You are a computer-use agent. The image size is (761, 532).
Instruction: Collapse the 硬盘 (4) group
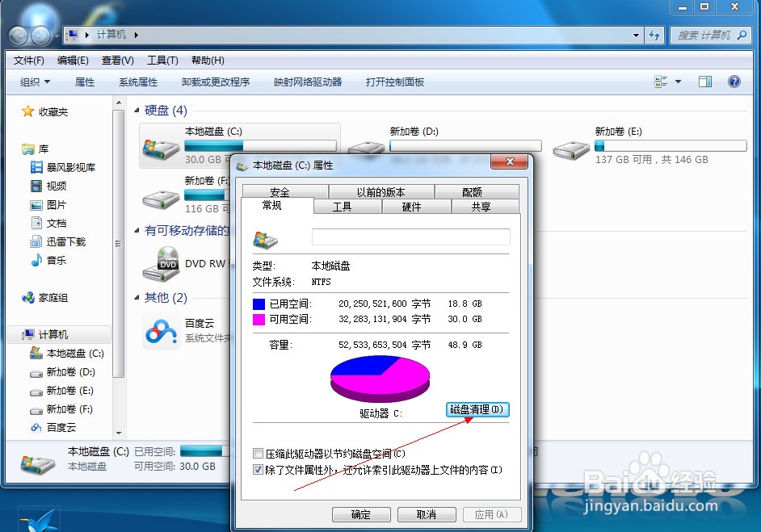point(137,111)
